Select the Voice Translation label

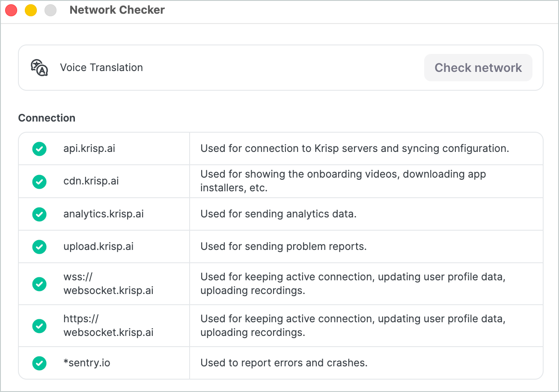pos(101,68)
